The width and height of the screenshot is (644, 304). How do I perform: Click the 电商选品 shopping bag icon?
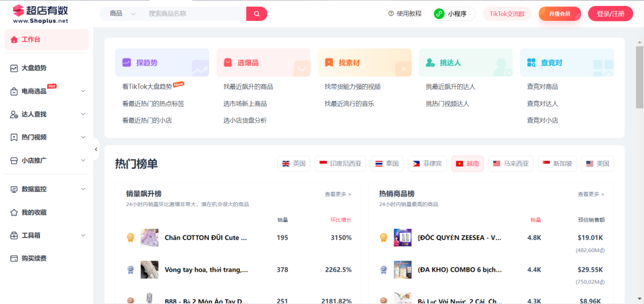14,91
